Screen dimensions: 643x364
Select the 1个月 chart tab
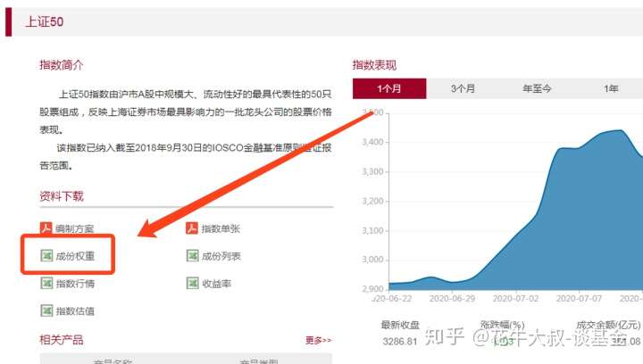[x=389, y=88]
